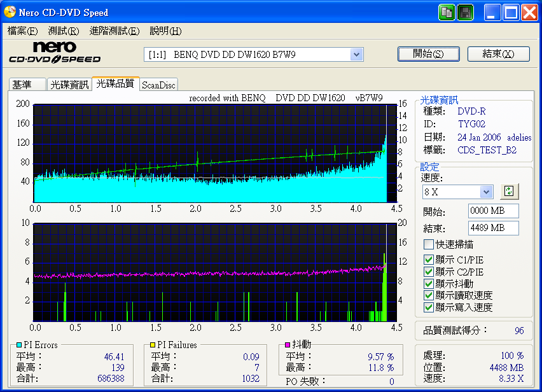542x392 pixels.
Task: Click the recorded with BENQ graph title
Action: [286, 98]
